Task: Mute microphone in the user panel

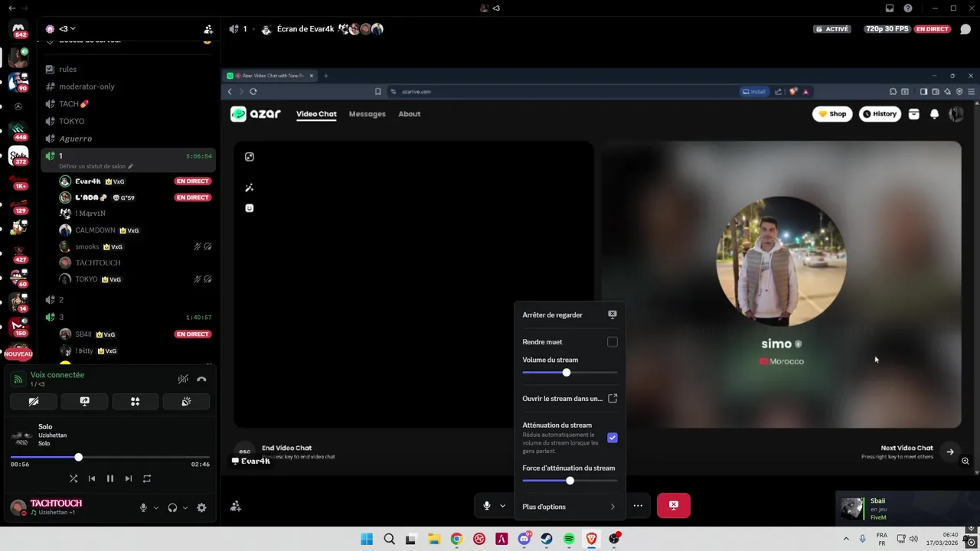Action: [x=143, y=507]
